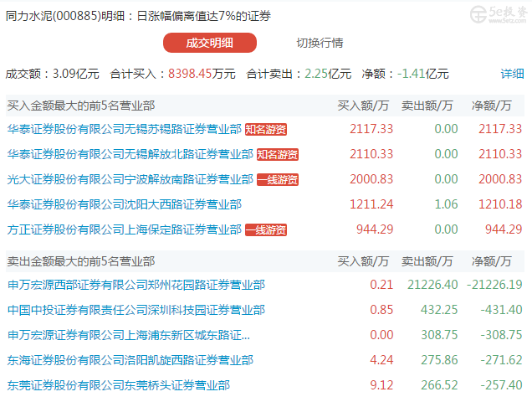Viewport: 532px width, 402px height.
Task: Open 申万宏源证券上海浦东新区城东路 link
Action: click(x=129, y=335)
